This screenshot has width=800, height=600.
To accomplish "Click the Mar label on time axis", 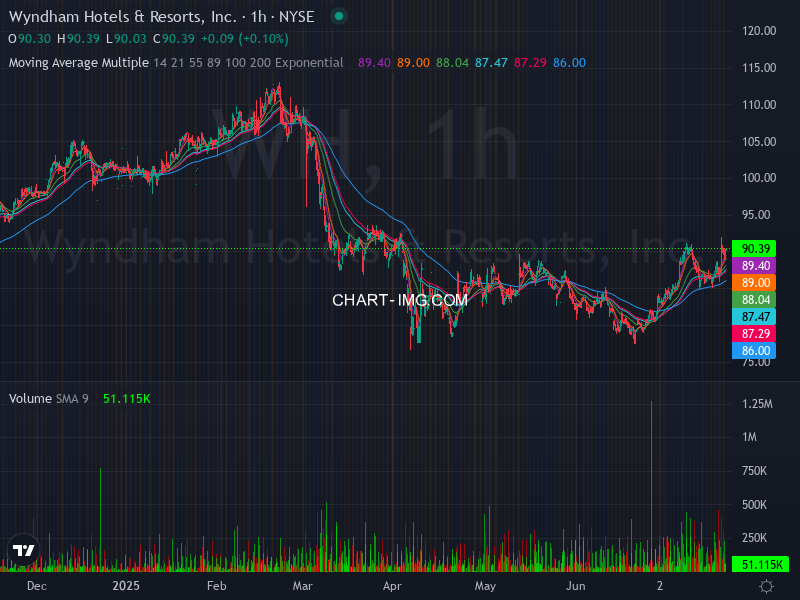I will click(x=302, y=586).
